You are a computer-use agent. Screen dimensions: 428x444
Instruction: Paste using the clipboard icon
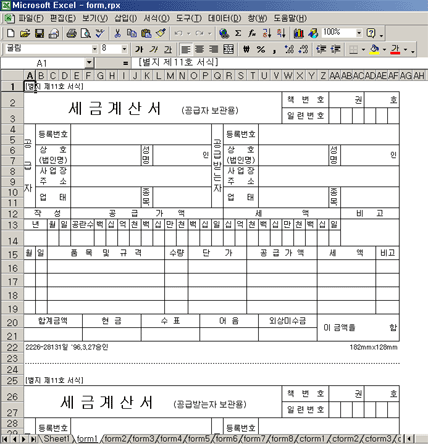[146, 33]
